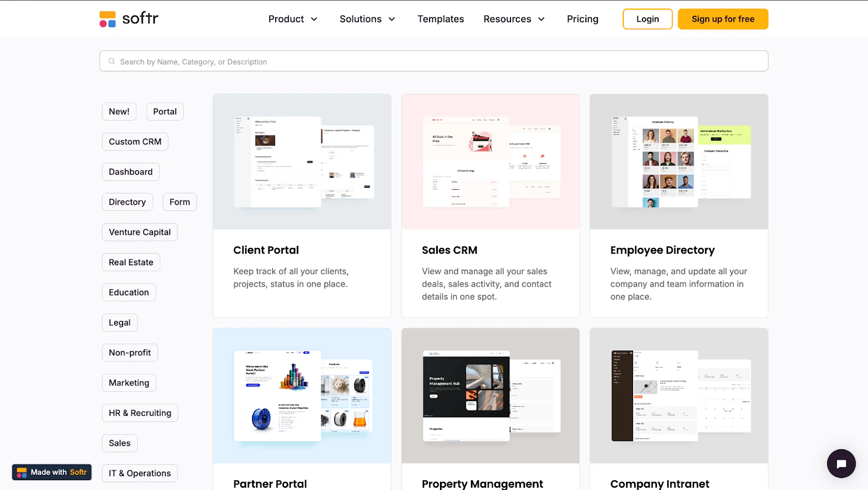Select the Sales category filter
Viewport: 868px width, 490px height.
tap(119, 443)
